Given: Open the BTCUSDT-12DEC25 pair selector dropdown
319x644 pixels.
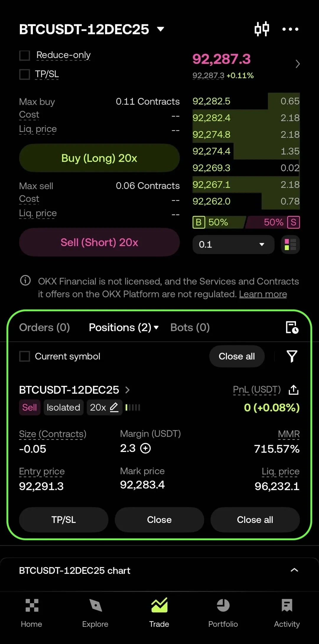Looking at the screenshot, I should (x=92, y=29).
